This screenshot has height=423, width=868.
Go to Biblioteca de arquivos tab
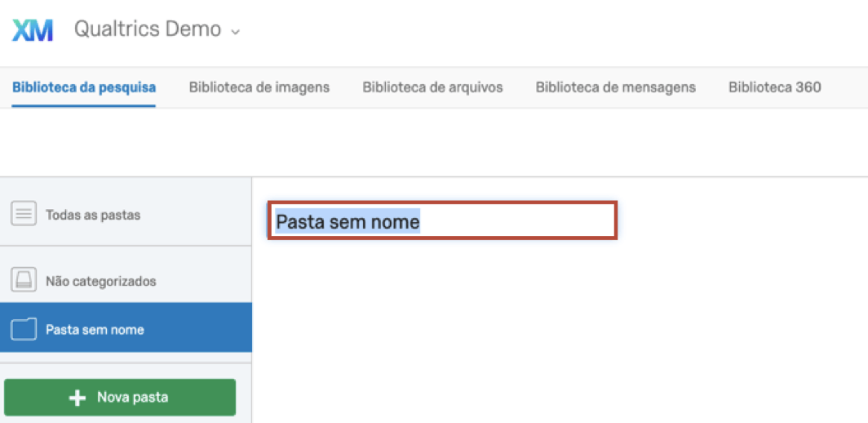432,87
